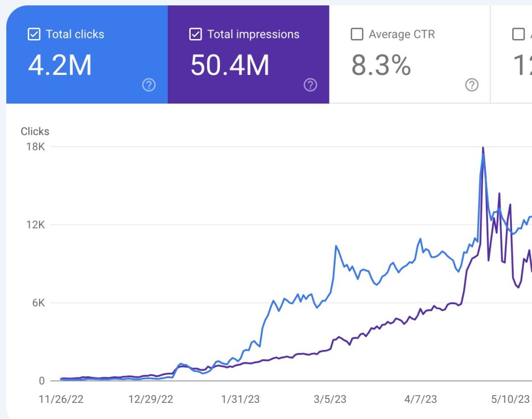
Task: Click the Average CTR label
Action: click(x=402, y=34)
